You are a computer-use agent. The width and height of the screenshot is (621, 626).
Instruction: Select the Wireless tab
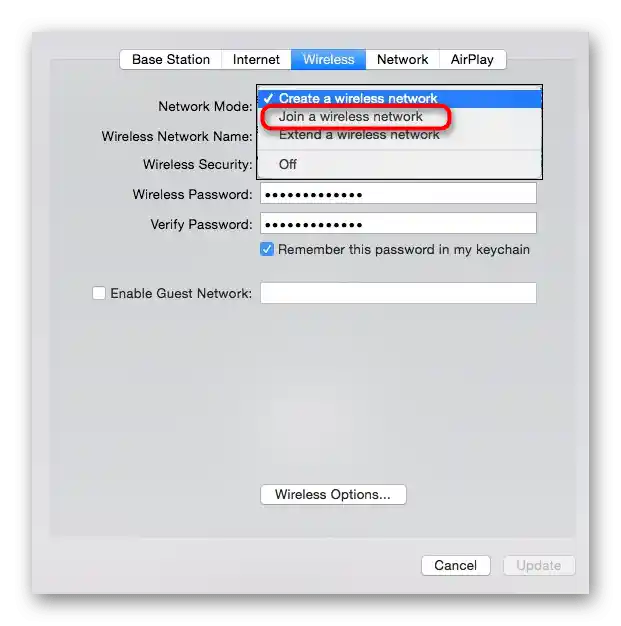coord(328,59)
